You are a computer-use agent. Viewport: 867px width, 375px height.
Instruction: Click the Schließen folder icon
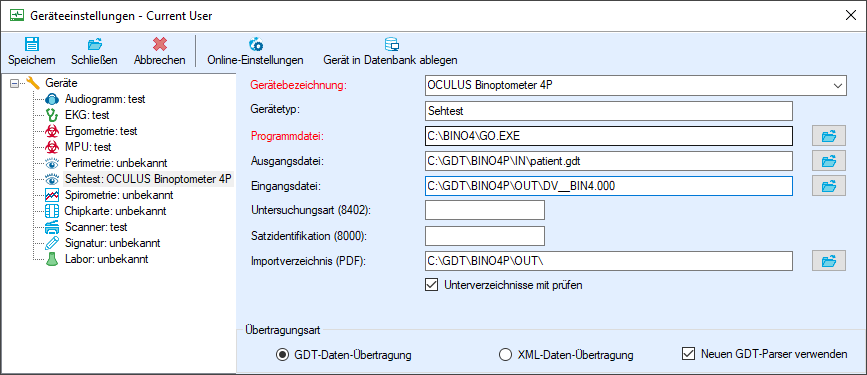95,44
